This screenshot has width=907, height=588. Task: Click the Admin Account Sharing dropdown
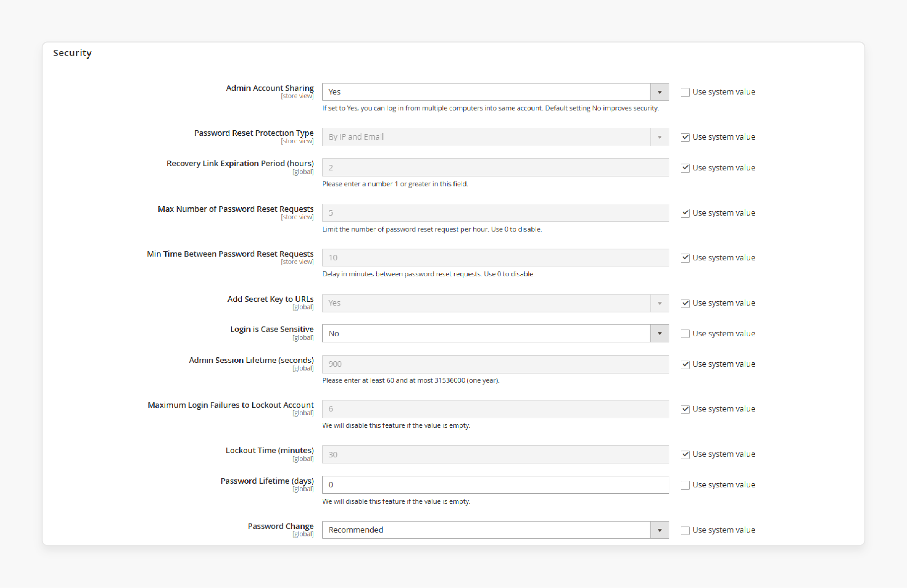(494, 91)
